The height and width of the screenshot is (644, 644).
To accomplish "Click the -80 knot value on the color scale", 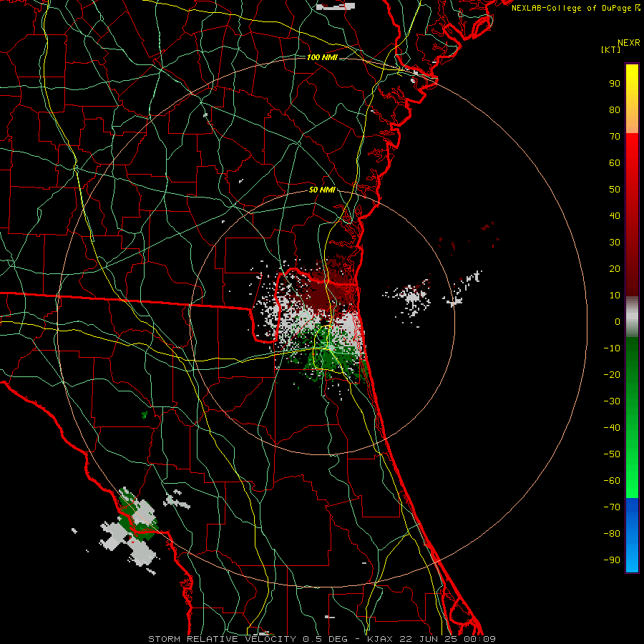I will click(612, 534).
